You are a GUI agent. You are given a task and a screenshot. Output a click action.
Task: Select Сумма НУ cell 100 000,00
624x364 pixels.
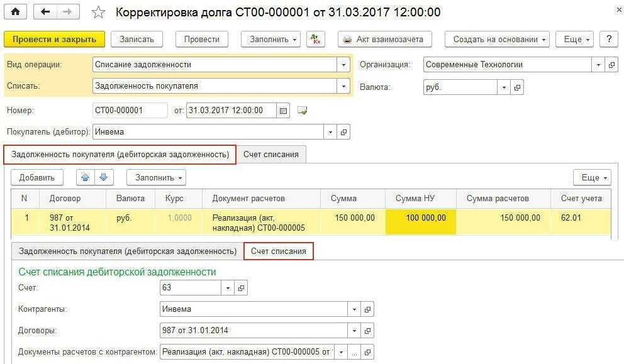(x=421, y=222)
